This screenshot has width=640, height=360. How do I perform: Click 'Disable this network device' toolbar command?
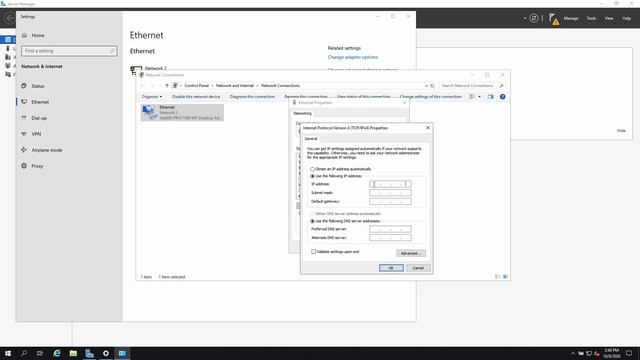(196, 97)
